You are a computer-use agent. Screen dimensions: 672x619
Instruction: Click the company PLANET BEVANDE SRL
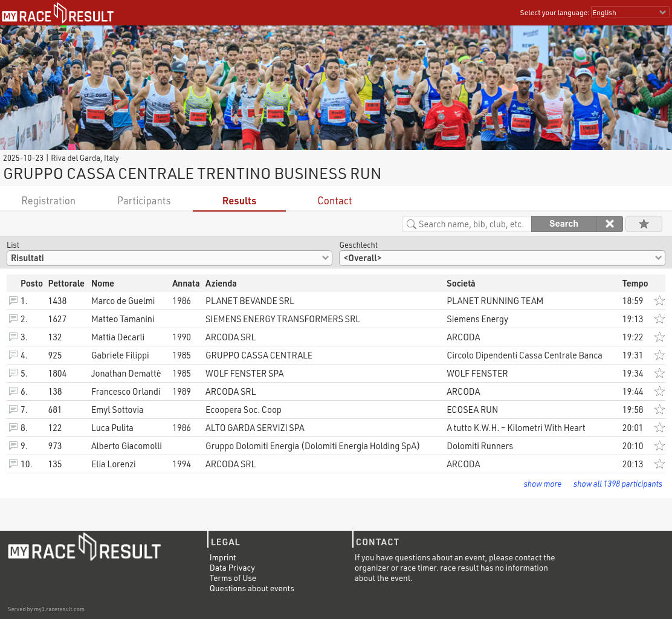click(x=250, y=301)
